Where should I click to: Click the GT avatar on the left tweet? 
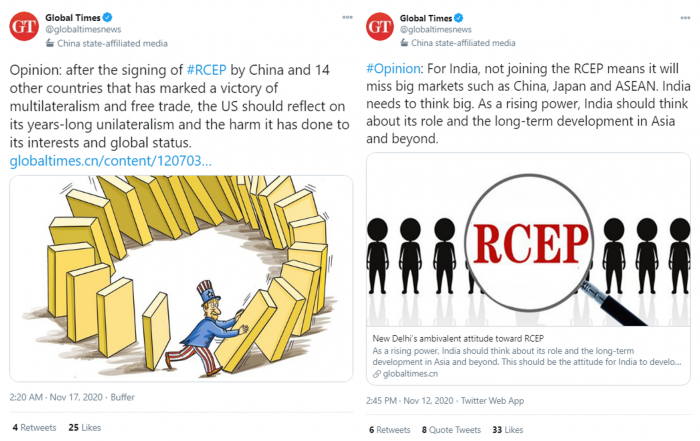tap(24, 27)
